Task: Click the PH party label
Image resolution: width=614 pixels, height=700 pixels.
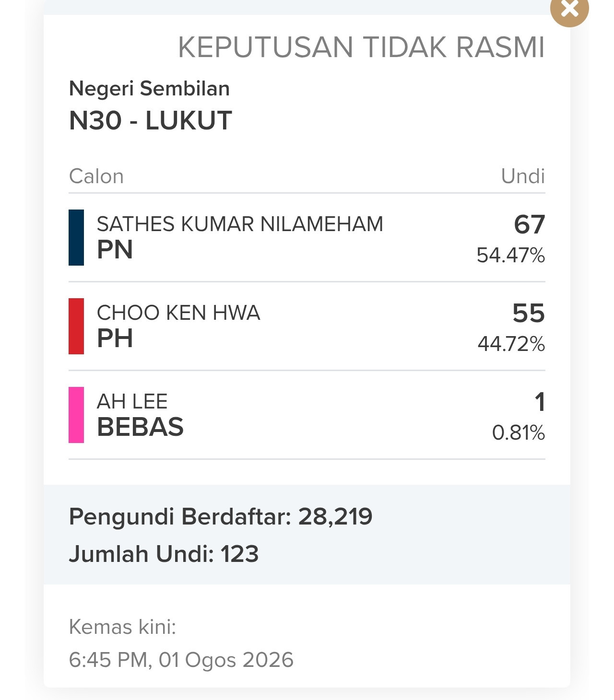Action: tap(115, 338)
